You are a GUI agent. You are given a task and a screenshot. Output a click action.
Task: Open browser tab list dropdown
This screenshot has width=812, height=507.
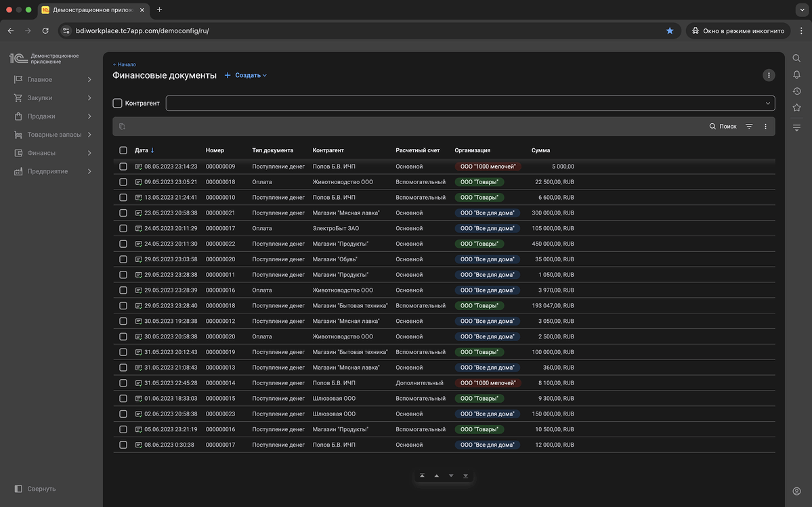pyautogui.click(x=802, y=9)
